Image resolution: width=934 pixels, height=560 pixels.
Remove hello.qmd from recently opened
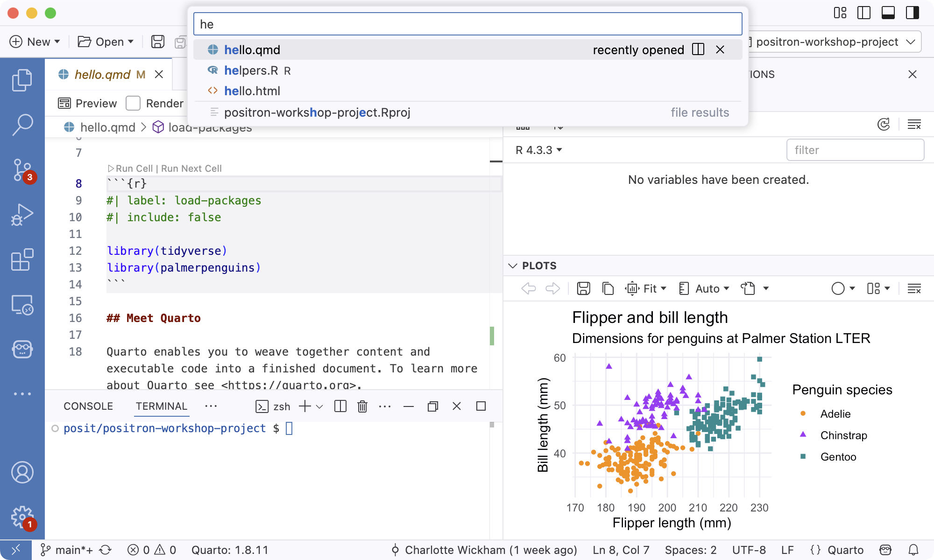click(x=720, y=49)
